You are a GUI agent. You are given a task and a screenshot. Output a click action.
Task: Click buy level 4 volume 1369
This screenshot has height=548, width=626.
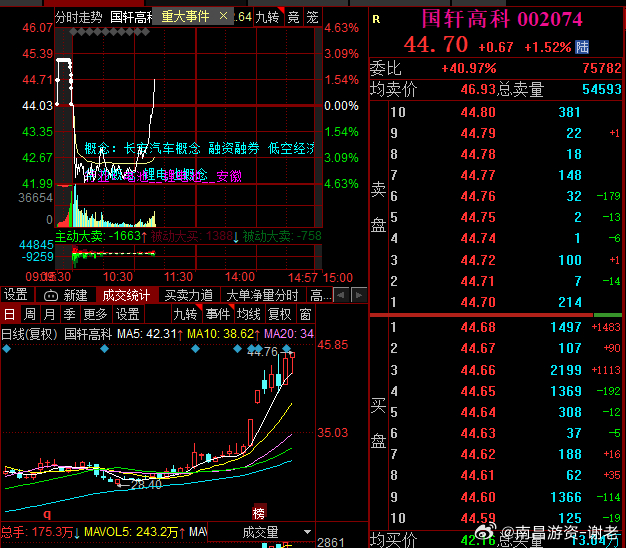tap(566, 391)
